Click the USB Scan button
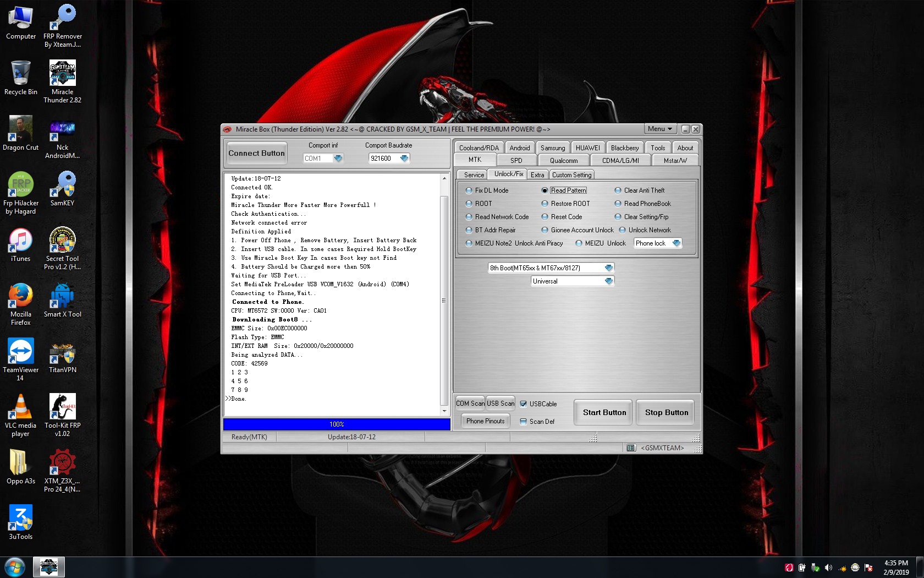 coord(501,403)
